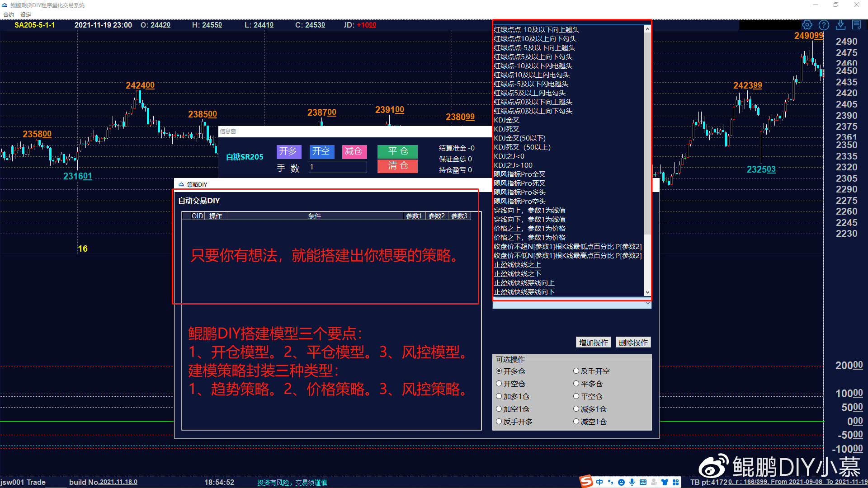Click the 增加操作 button
Viewport: 868px width, 488px height.
coord(594,343)
